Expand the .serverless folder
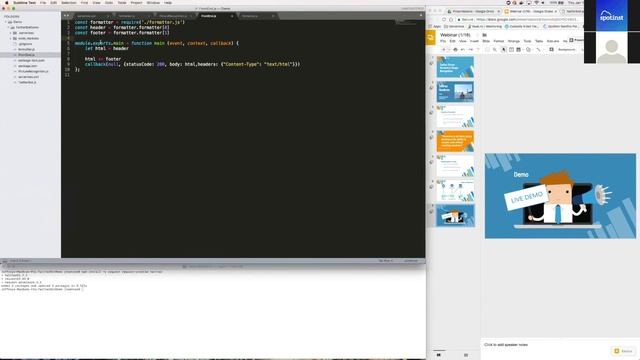 coord(11,33)
